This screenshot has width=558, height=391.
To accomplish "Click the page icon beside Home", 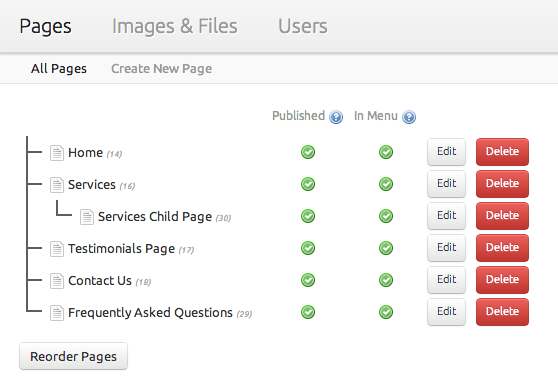I will coord(57,153).
